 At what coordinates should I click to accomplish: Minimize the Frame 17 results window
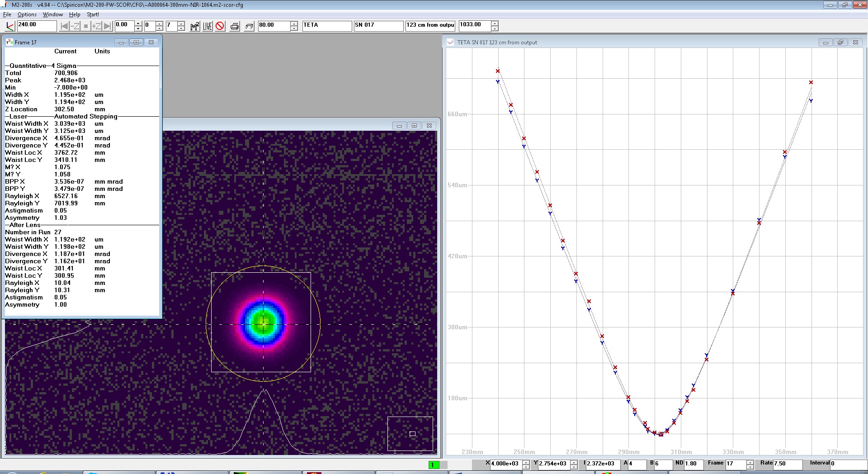121,43
